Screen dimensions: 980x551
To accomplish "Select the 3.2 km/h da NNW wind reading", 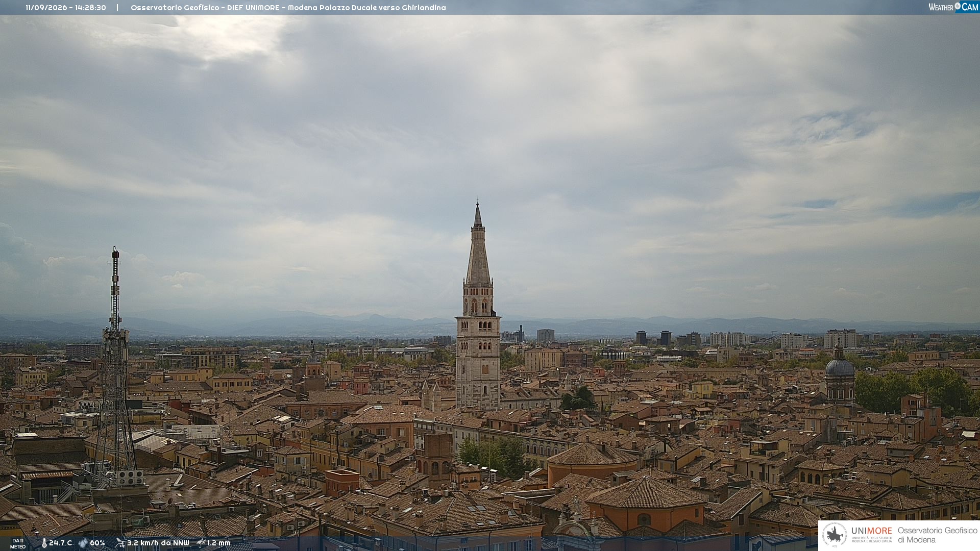I will (158, 543).
